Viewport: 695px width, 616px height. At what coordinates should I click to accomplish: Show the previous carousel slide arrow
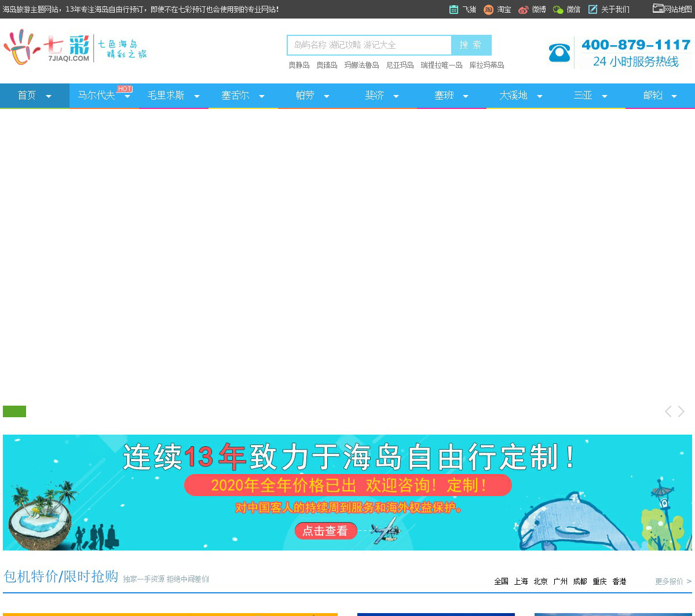(668, 411)
